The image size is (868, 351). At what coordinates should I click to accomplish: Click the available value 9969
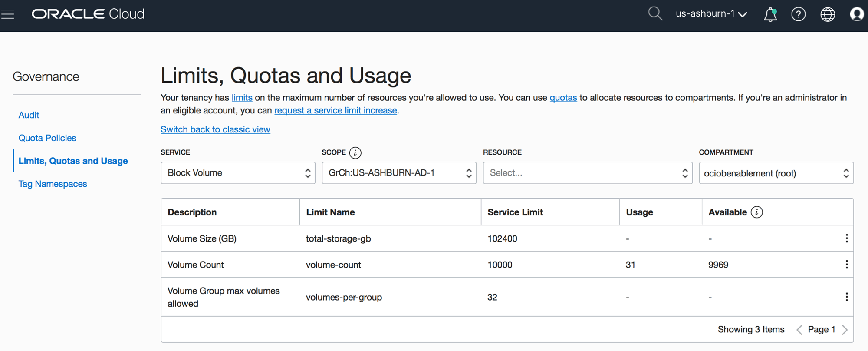coord(718,265)
